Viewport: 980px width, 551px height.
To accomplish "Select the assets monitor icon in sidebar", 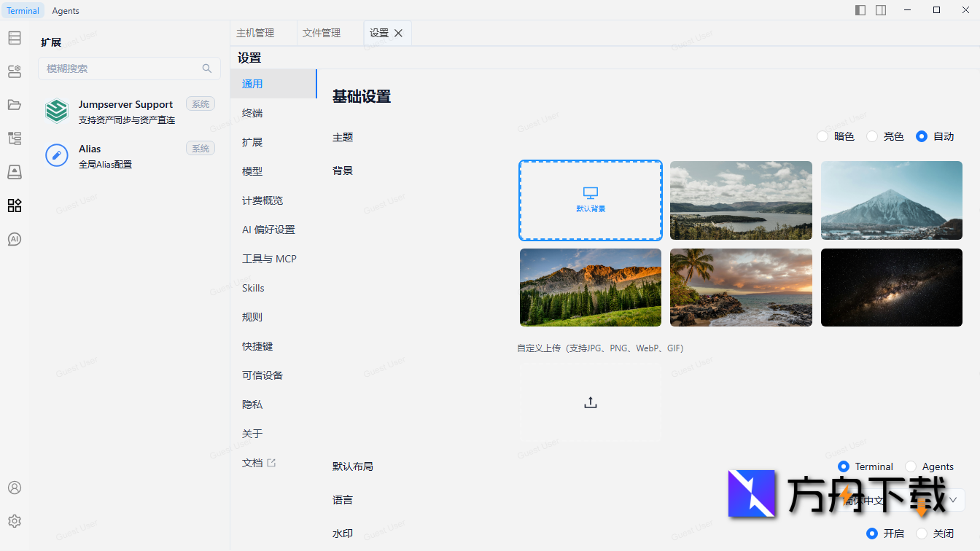I will pyautogui.click(x=14, y=171).
